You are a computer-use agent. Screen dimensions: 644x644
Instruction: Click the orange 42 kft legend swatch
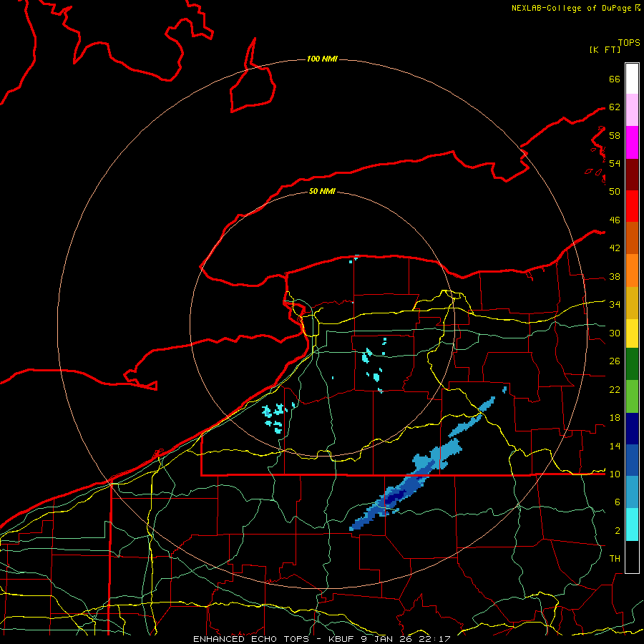click(632, 270)
